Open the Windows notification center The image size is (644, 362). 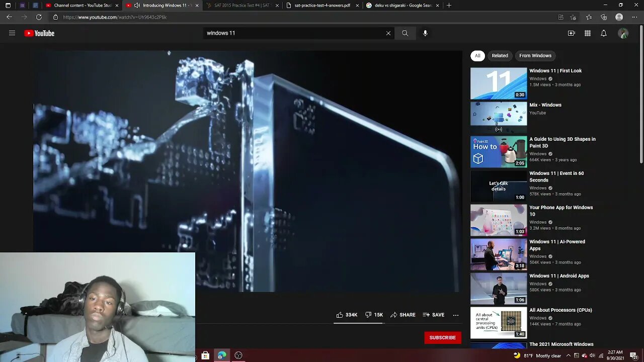[633, 355]
